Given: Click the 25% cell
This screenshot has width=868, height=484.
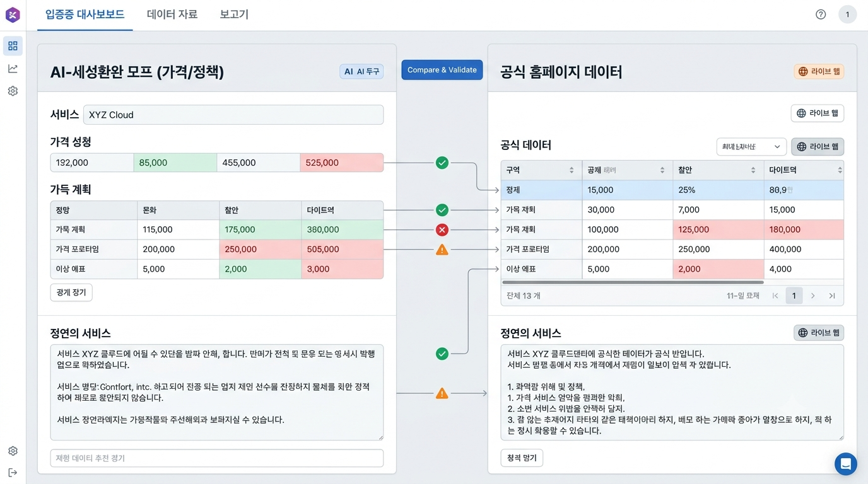Looking at the screenshot, I should click(x=718, y=190).
